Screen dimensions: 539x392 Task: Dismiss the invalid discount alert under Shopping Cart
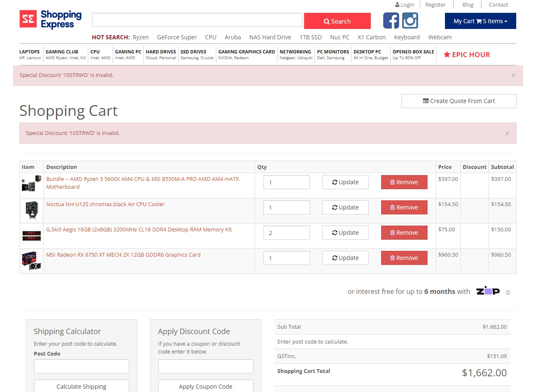(507, 133)
